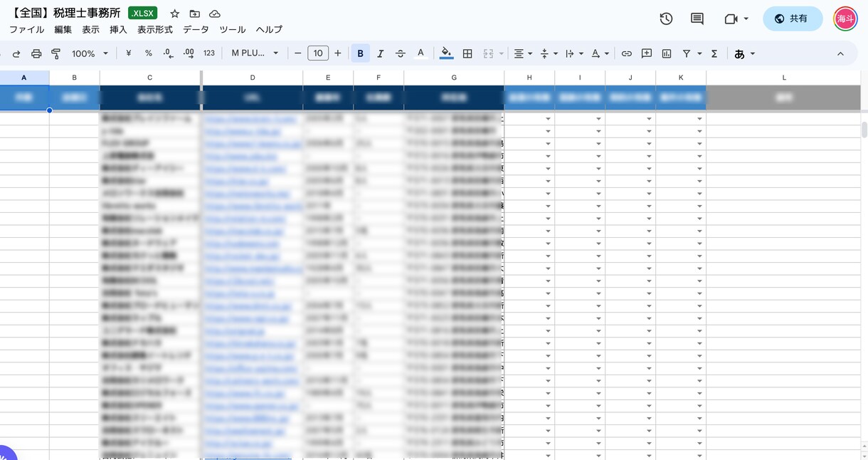Viewport: 868px width, 460px height.
Task: Rename the 【全国】税理士事務所 title
Action: [x=65, y=14]
